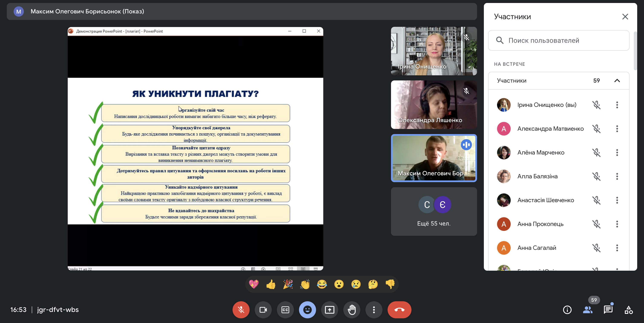Toggle the camera on or off
644x323 pixels.
[263, 310]
